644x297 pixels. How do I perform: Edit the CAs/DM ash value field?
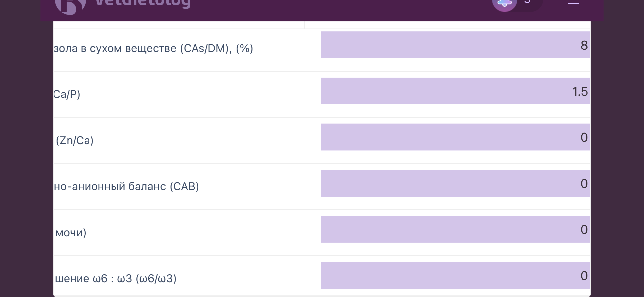[x=455, y=45]
